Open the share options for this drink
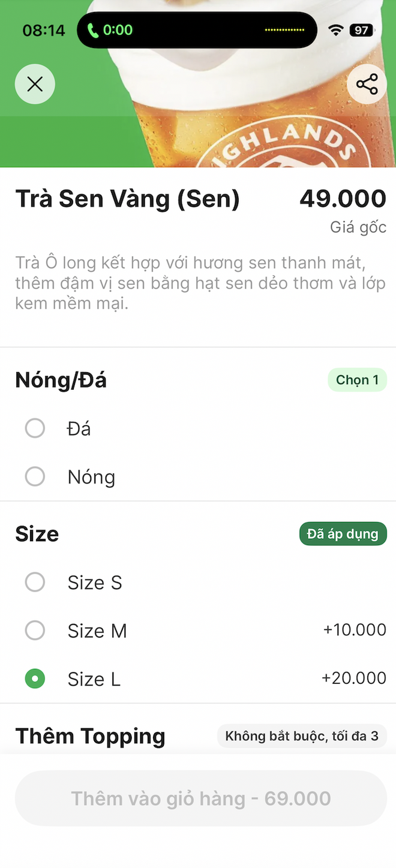The width and height of the screenshot is (396, 868). pos(367,84)
